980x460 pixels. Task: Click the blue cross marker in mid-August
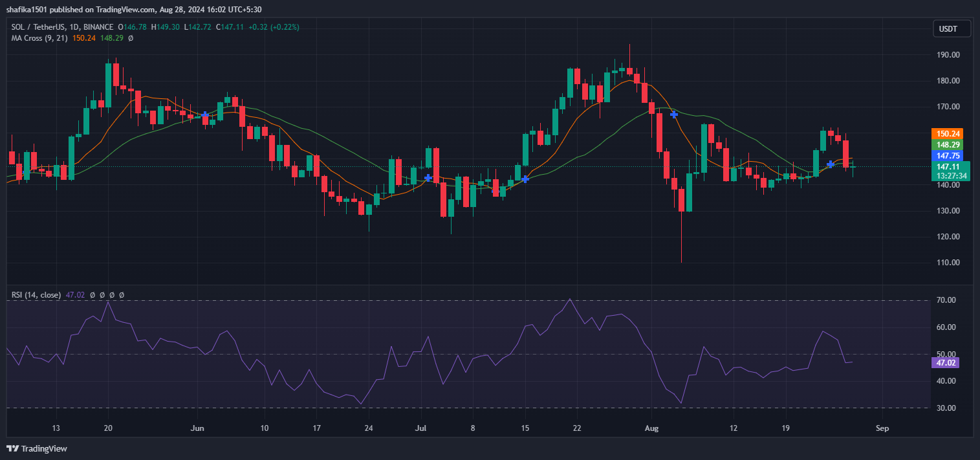(x=673, y=115)
